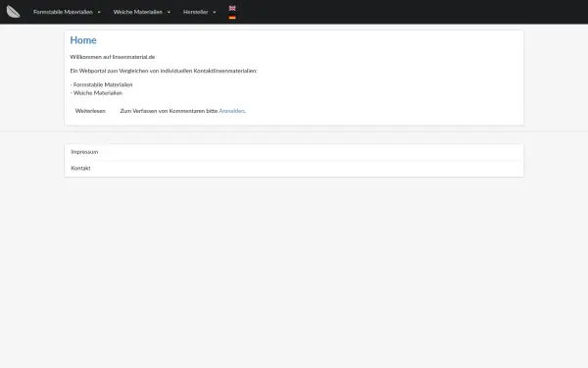This screenshot has height=368, width=588.
Task: Click the text 'Willkommen auf linsenmaterial.de'
Action: pyautogui.click(x=113, y=57)
